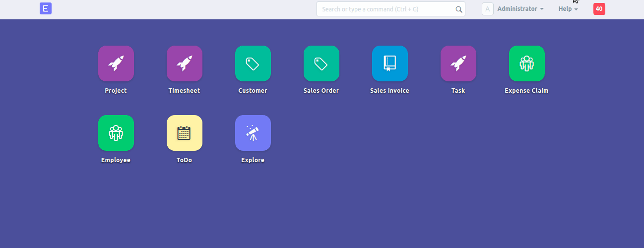Viewport: 644px width, 248px height.
Task: Open the Project module icon
Action: pyautogui.click(x=116, y=63)
